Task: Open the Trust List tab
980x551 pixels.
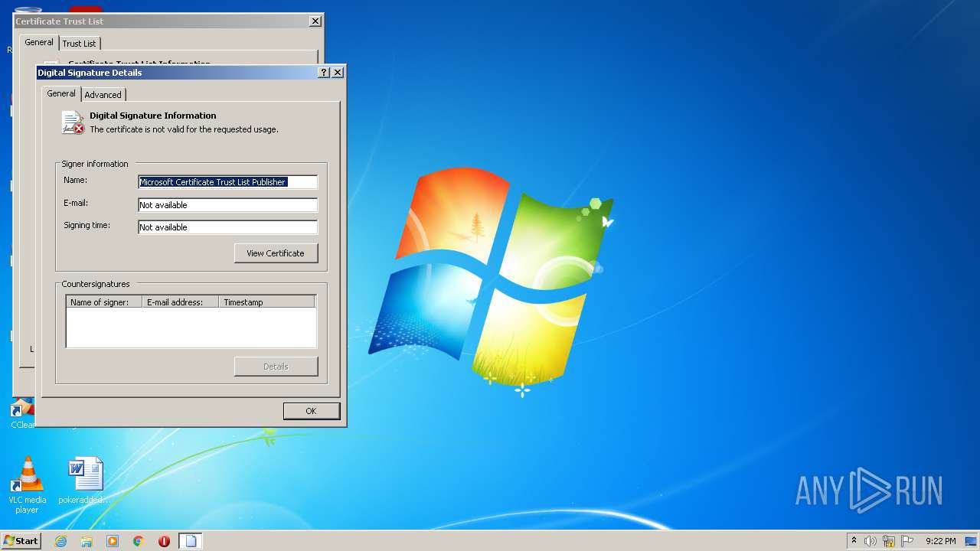Action: pos(80,43)
